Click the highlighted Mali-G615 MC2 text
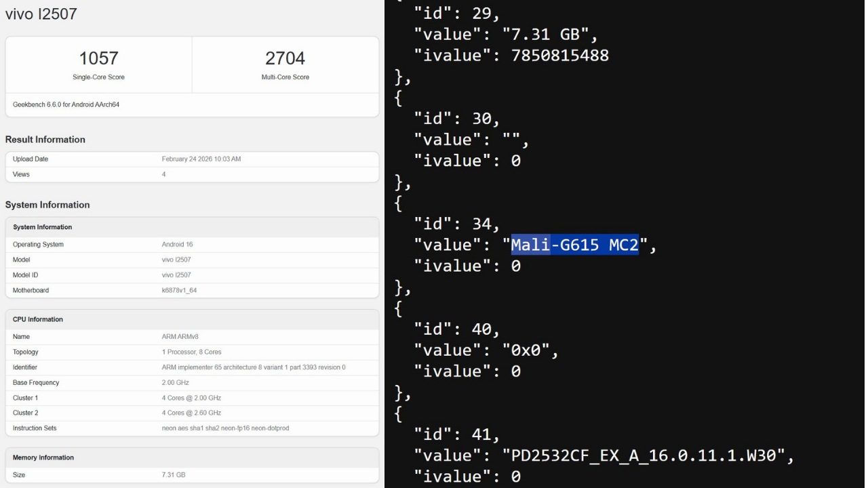Viewport: 868px width, 488px height. tap(574, 245)
